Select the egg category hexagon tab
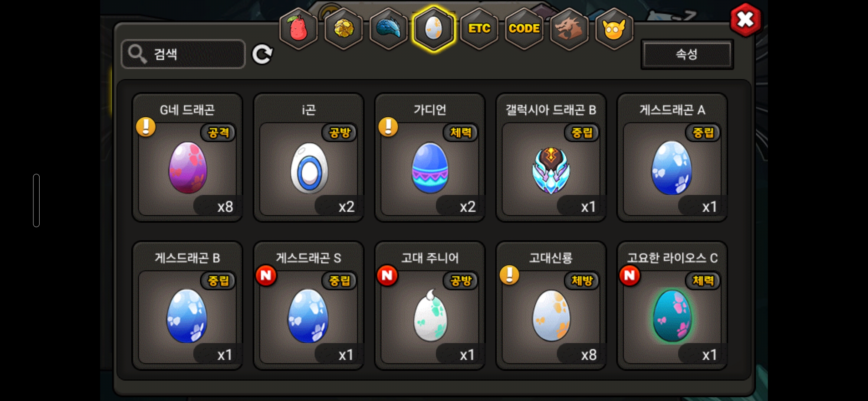This screenshot has height=401, width=868. tap(434, 29)
